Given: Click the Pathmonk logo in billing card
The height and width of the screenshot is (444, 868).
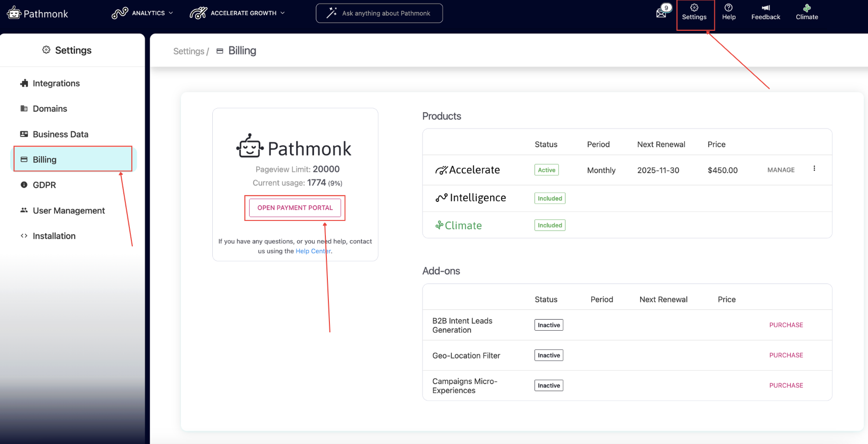Looking at the screenshot, I should 294,147.
